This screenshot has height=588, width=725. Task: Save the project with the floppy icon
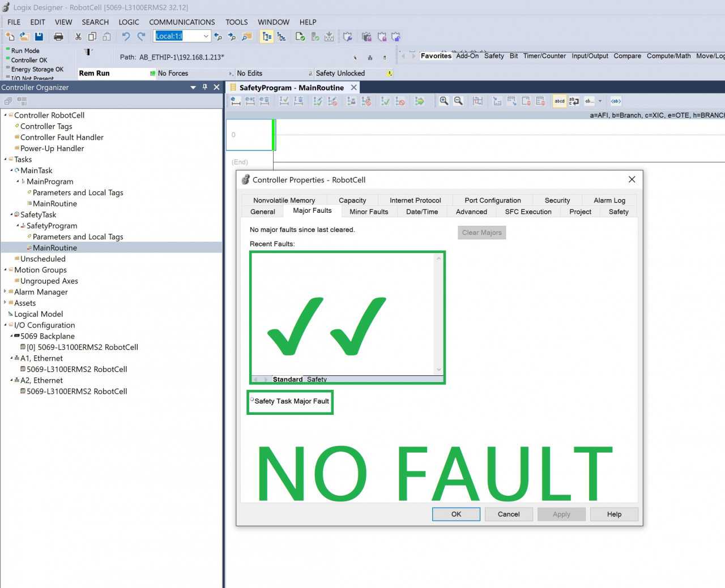point(39,36)
